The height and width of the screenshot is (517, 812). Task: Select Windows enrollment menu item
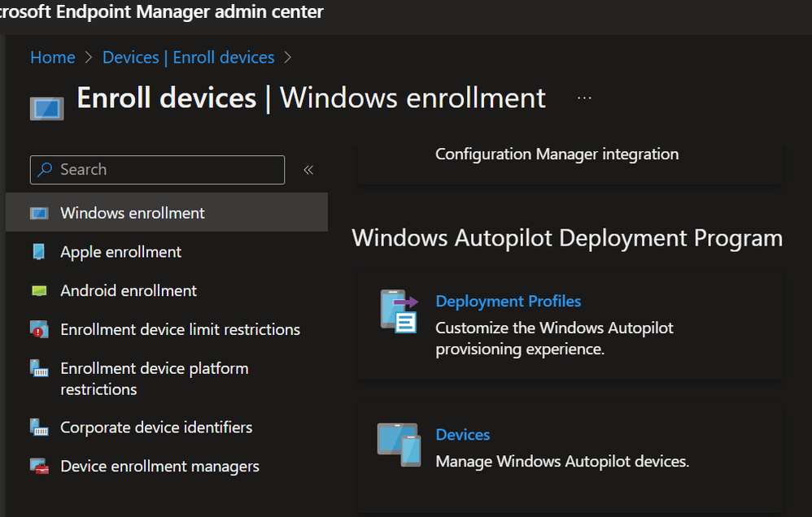click(167, 212)
